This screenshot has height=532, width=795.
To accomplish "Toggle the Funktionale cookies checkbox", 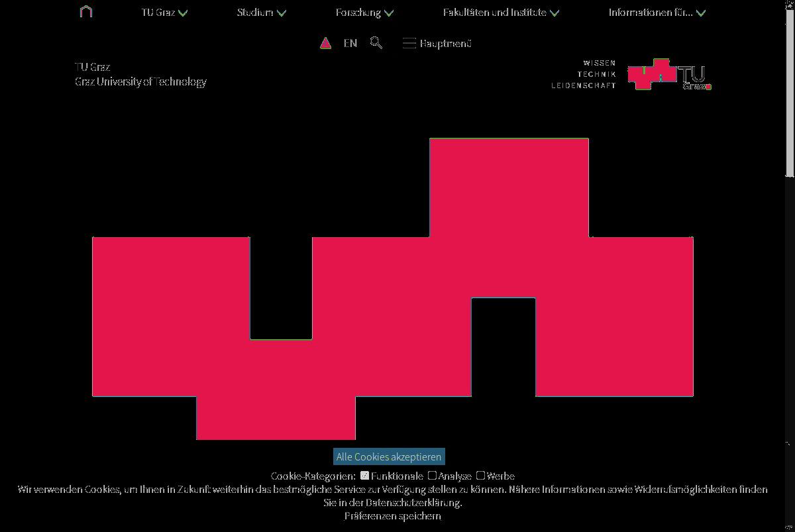I will click(365, 475).
